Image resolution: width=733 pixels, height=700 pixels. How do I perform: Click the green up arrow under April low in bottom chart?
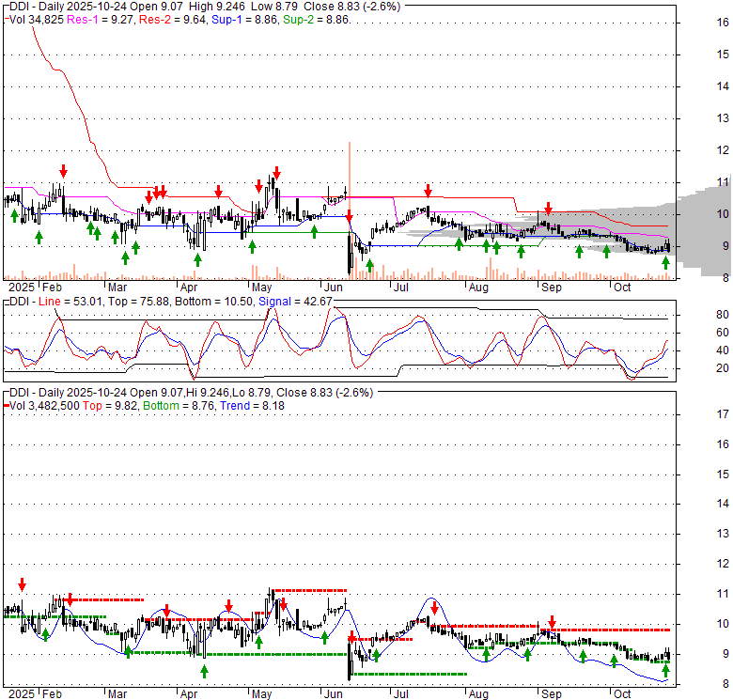[x=204, y=672]
